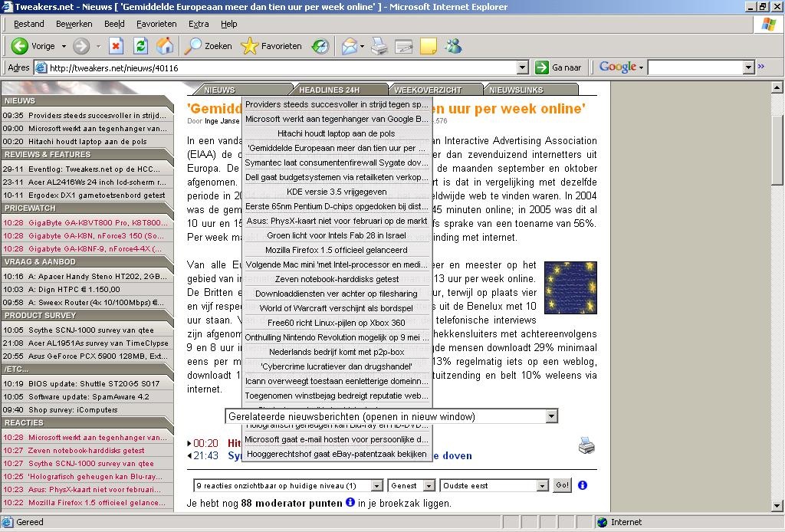Open the Genest view dropdown

tap(429, 485)
